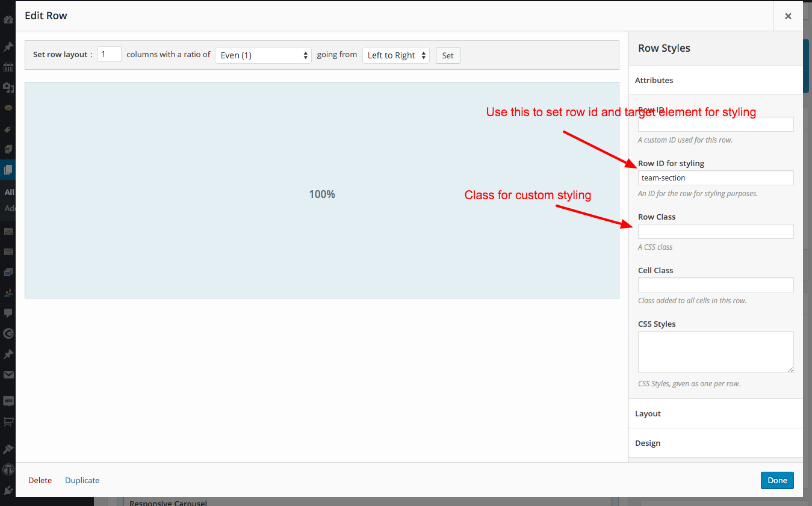Viewport: 812px width, 506px height.
Task: Select the Posts pushpin icon in sidebar
Action: tap(8, 46)
